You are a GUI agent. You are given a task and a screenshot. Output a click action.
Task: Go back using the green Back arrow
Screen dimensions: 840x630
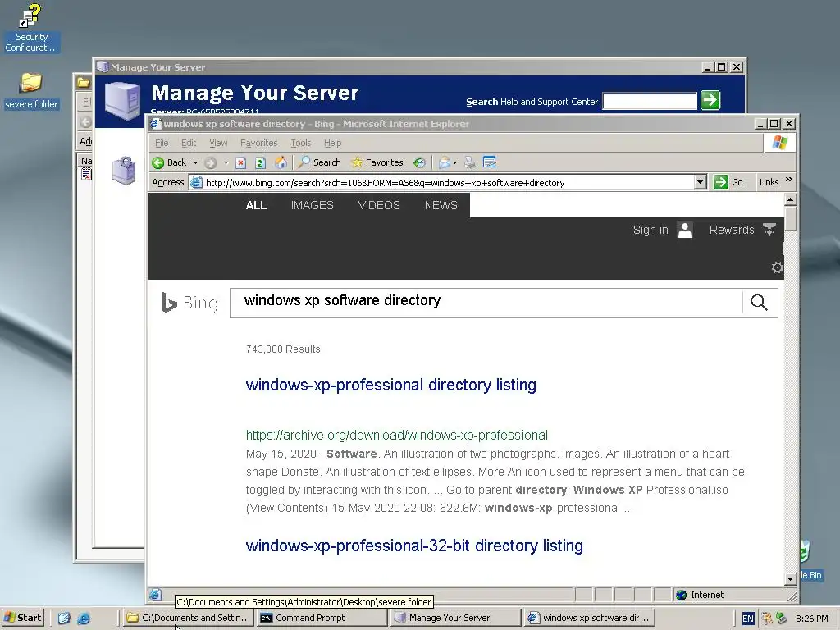point(169,162)
